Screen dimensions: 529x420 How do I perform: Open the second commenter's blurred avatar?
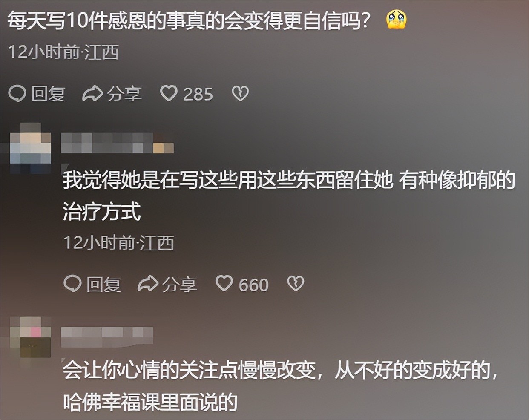31,148
